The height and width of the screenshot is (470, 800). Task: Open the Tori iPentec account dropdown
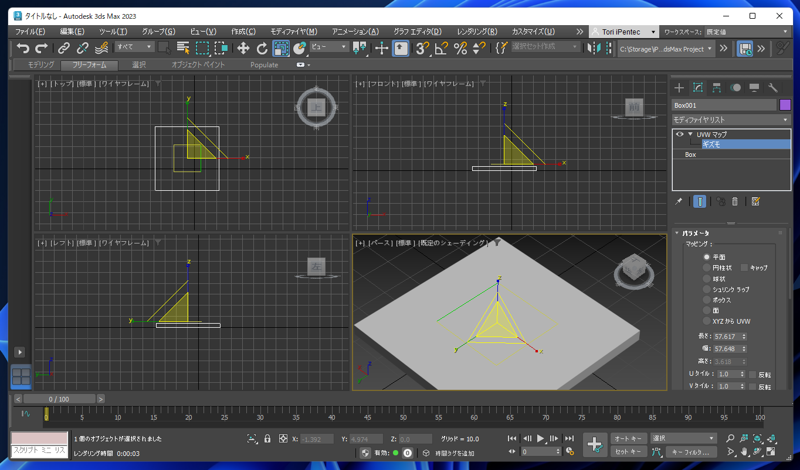[x=623, y=32]
